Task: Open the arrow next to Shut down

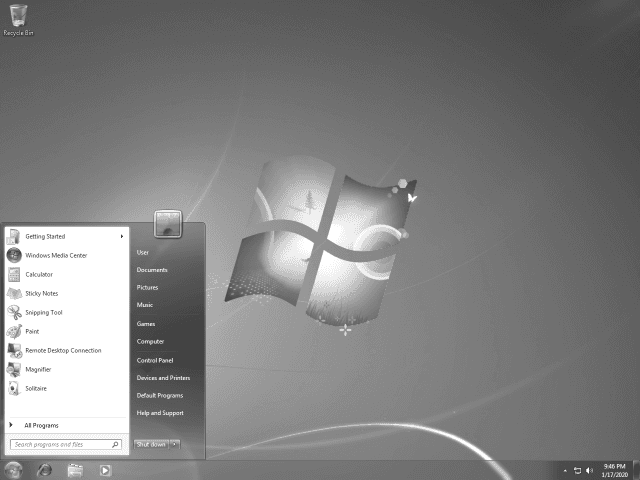Action: (175, 444)
